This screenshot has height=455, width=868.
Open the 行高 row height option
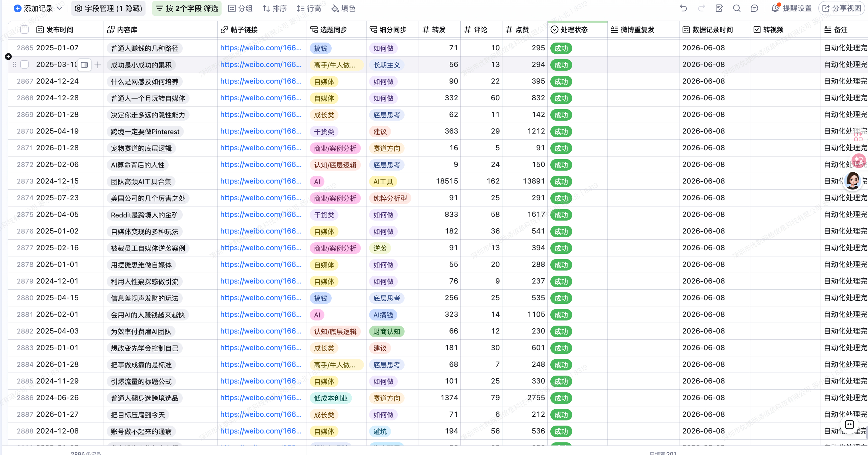(309, 8)
